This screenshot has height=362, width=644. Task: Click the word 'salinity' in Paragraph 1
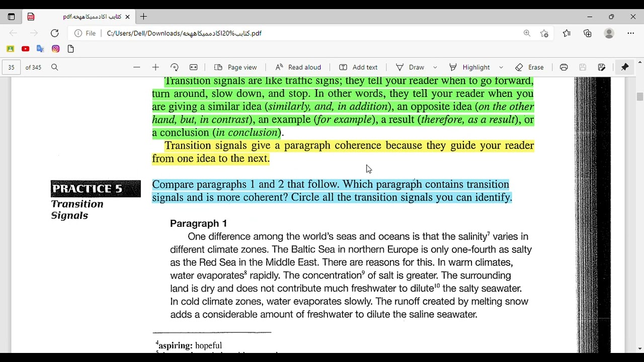click(x=472, y=236)
